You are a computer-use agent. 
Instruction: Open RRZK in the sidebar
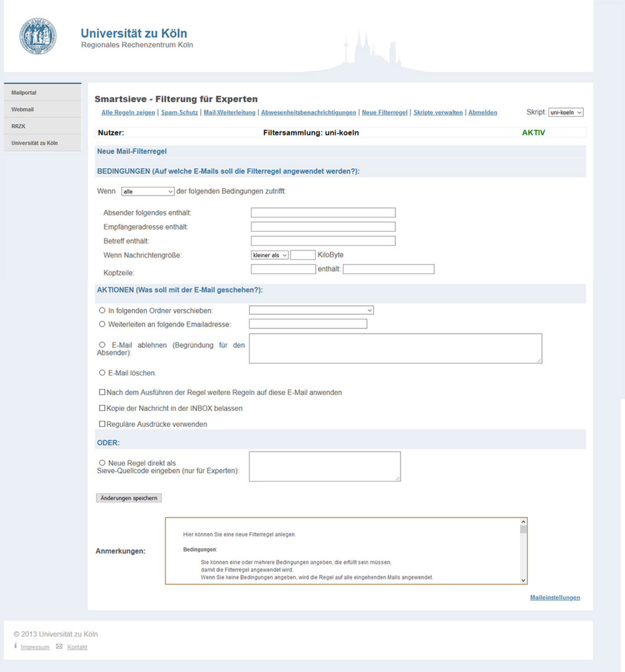click(x=43, y=126)
